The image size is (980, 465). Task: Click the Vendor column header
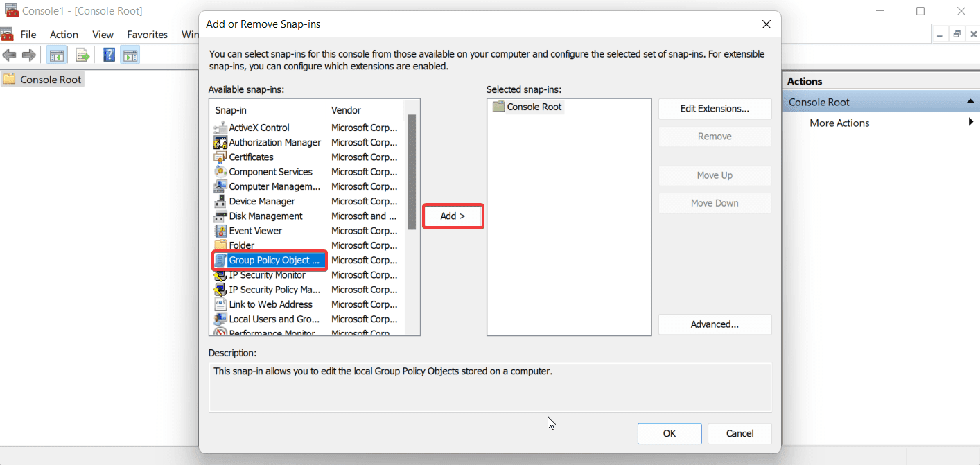click(365, 110)
